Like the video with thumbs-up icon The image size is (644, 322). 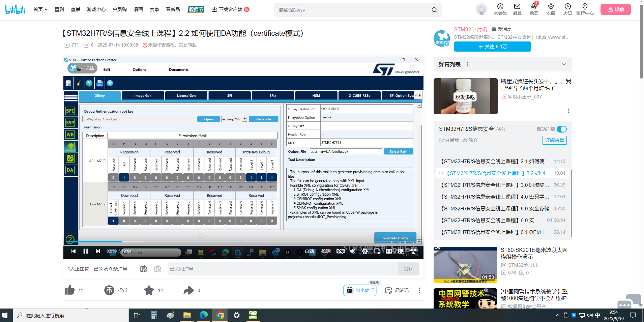click(69, 290)
